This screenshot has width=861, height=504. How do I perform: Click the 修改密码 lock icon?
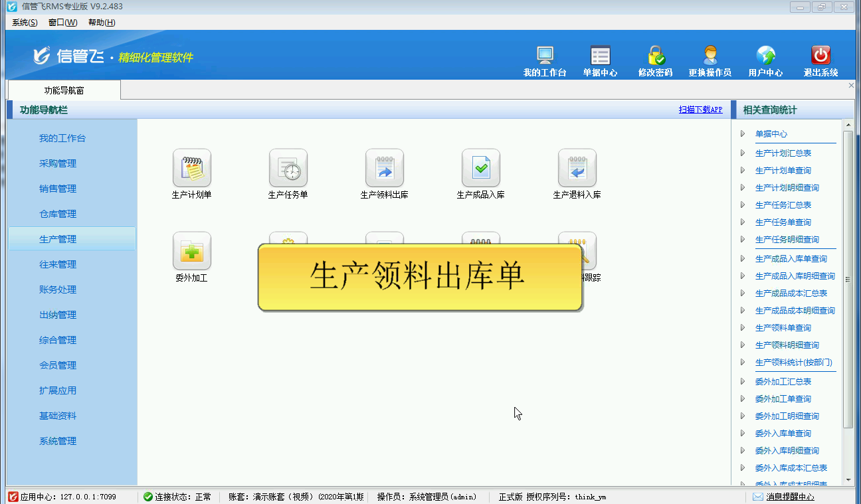coord(656,56)
